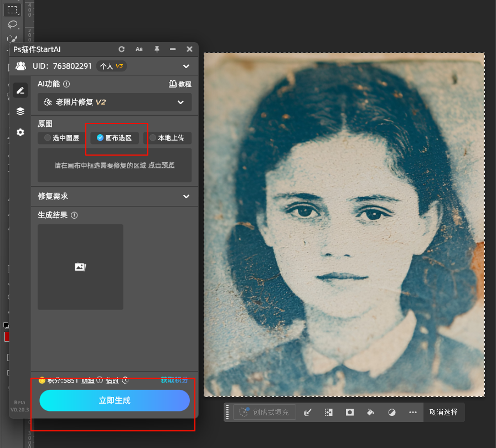The image size is (496, 448).
Task: Select the 本地上传 radio option
Action: (167, 138)
